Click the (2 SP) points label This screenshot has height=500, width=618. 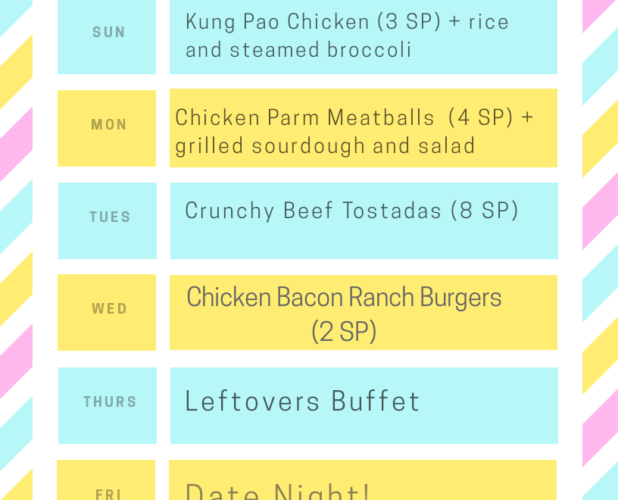(x=344, y=332)
